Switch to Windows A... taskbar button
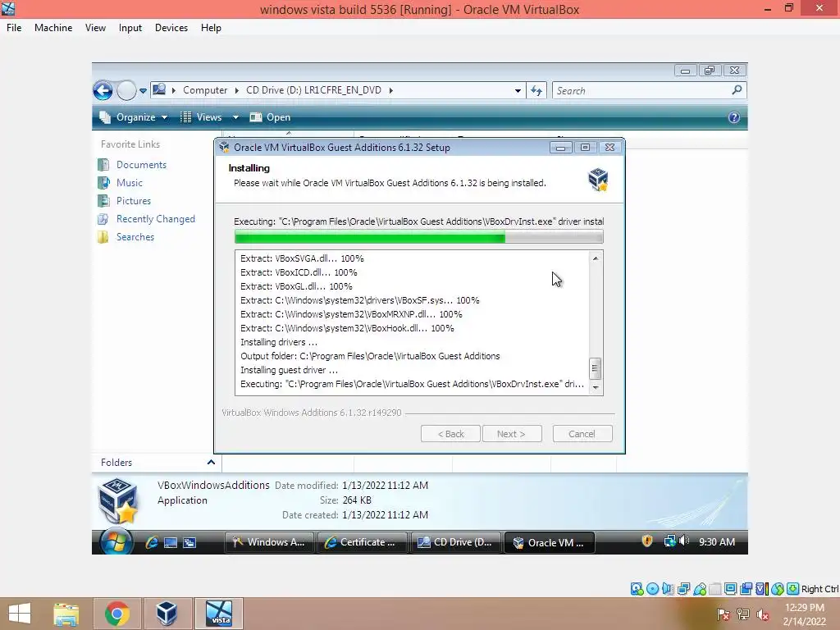Image resolution: width=840 pixels, height=630 pixels. (269, 542)
